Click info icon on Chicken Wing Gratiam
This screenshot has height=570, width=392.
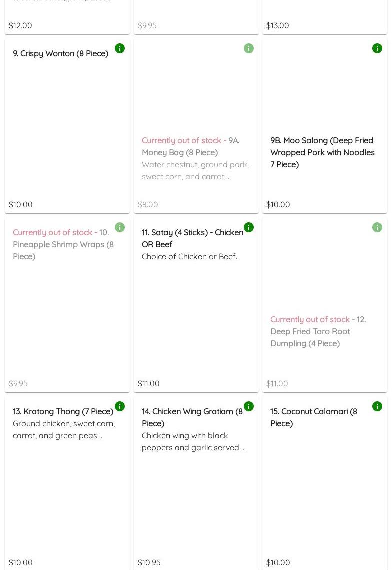click(249, 406)
